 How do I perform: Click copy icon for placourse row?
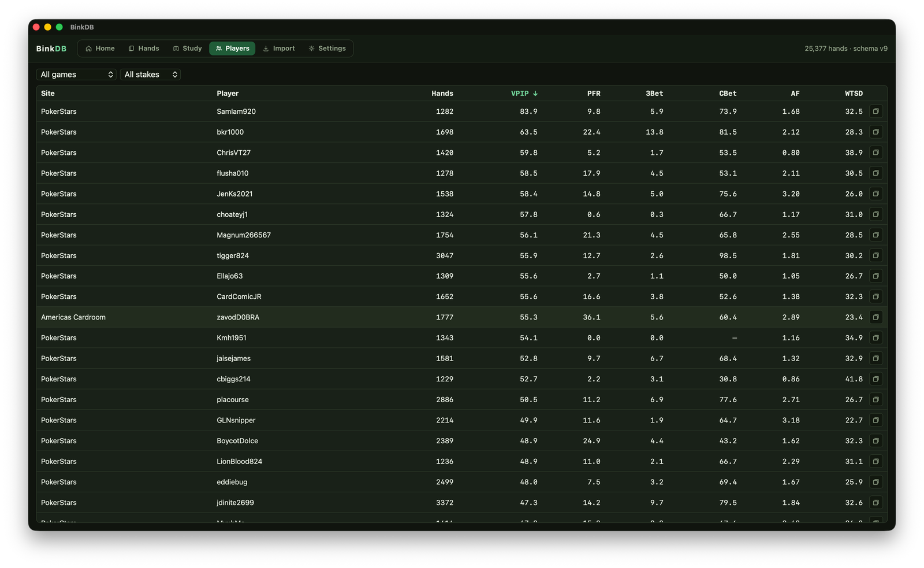pos(875,399)
